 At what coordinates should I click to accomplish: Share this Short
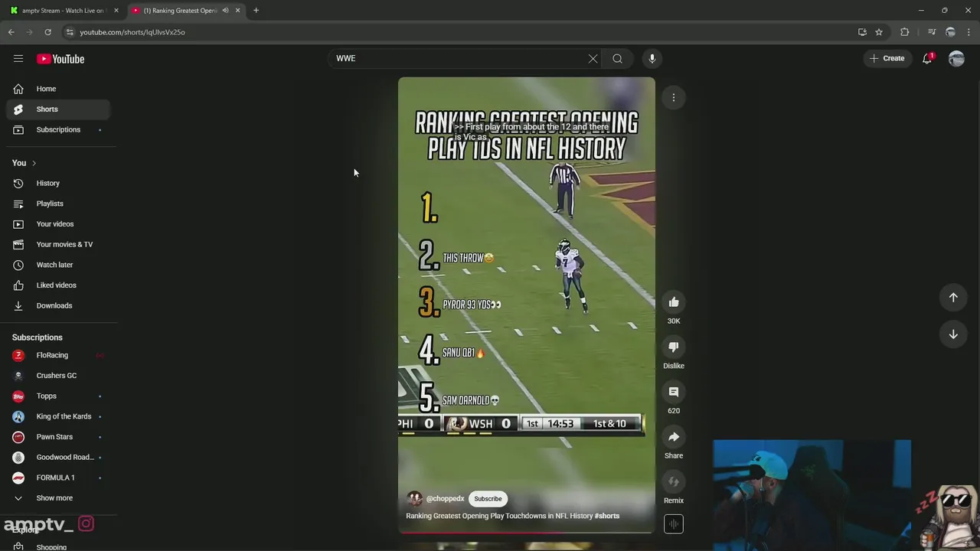(x=674, y=437)
